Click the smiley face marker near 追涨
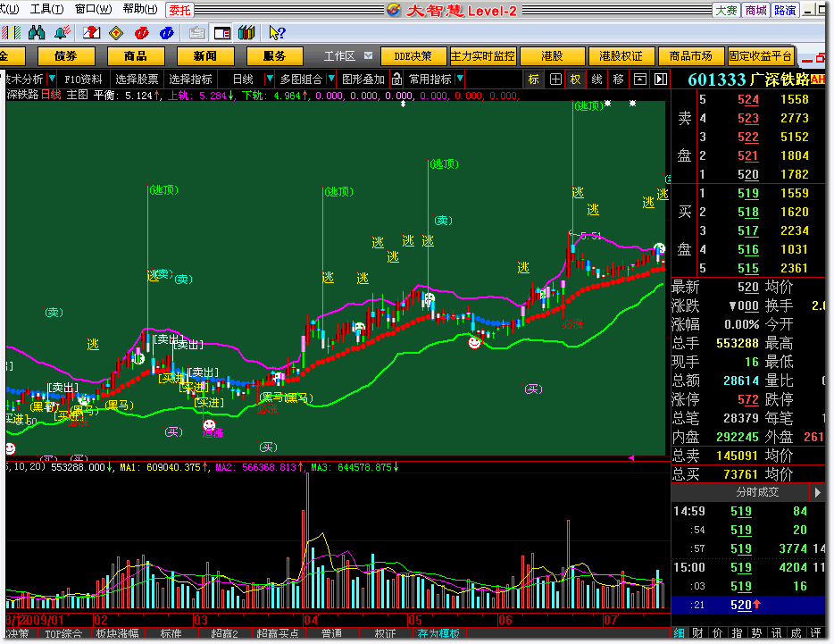Viewport: 834px width, 644px height. click(x=210, y=425)
